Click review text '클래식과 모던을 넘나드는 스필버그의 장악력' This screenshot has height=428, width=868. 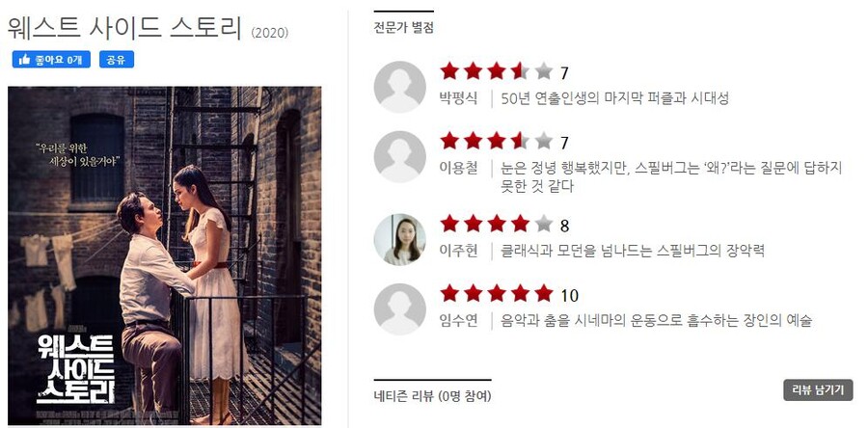click(632, 251)
